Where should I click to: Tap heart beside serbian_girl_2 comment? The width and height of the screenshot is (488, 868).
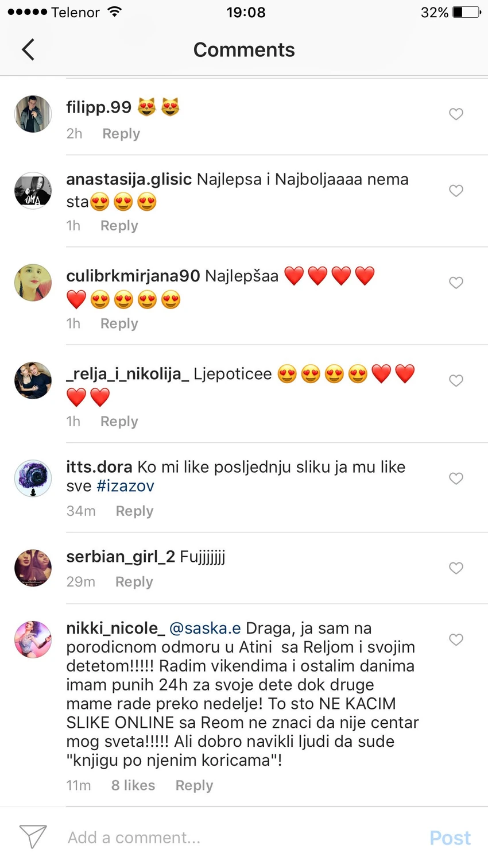(x=456, y=568)
